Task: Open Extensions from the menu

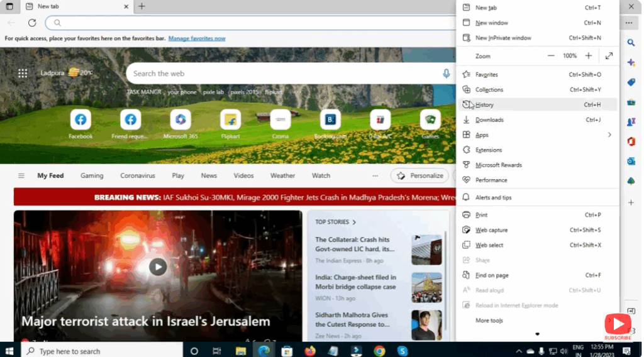Action: (x=537, y=150)
